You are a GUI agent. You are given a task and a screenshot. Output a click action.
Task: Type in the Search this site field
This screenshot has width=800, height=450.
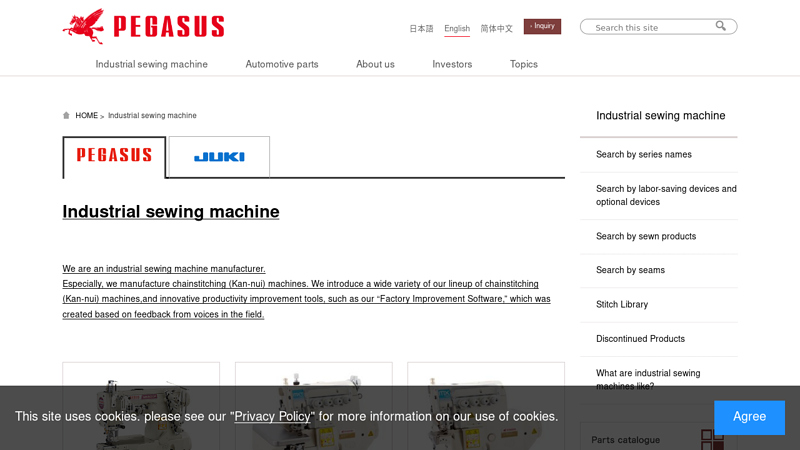click(x=650, y=27)
